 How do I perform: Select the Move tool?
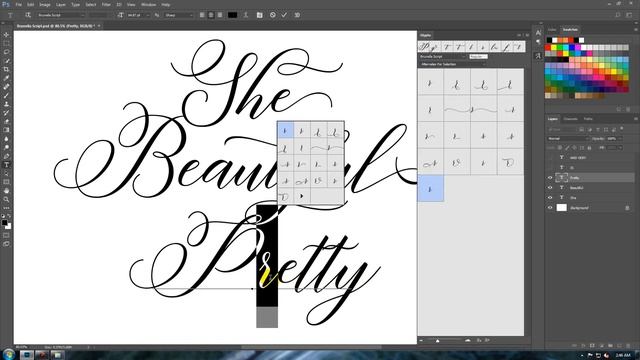pos(6,35)
